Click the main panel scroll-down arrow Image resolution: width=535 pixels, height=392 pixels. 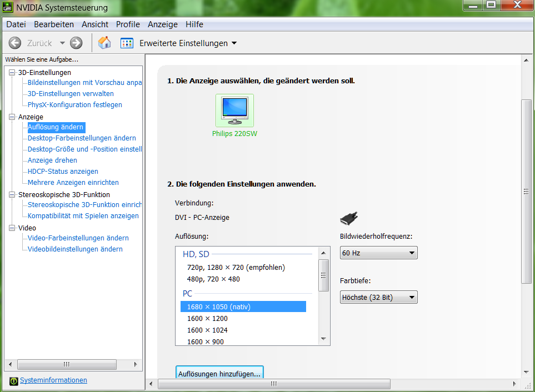(527, 372)
